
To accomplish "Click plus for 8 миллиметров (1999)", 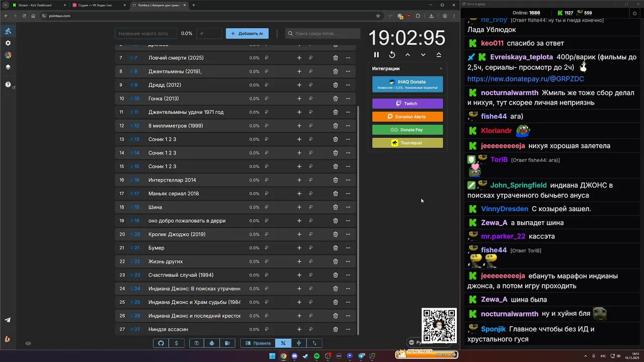I will tap(299, 126).
